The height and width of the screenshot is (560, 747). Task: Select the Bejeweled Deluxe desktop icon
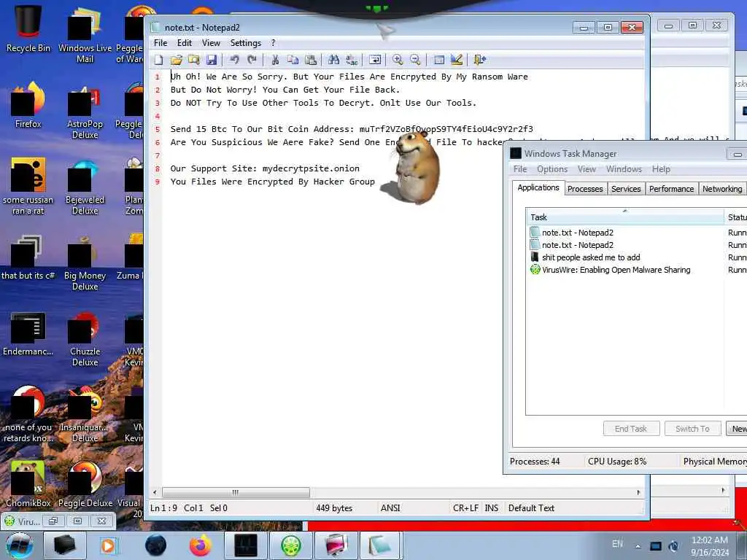click(85, 187)
